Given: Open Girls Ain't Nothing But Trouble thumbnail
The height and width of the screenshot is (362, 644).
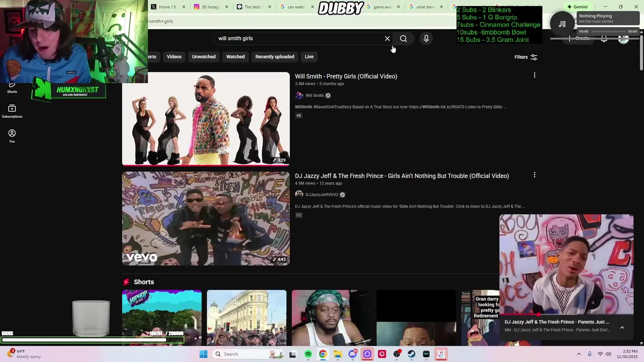Looking at the screenshot, I should 206,218.
